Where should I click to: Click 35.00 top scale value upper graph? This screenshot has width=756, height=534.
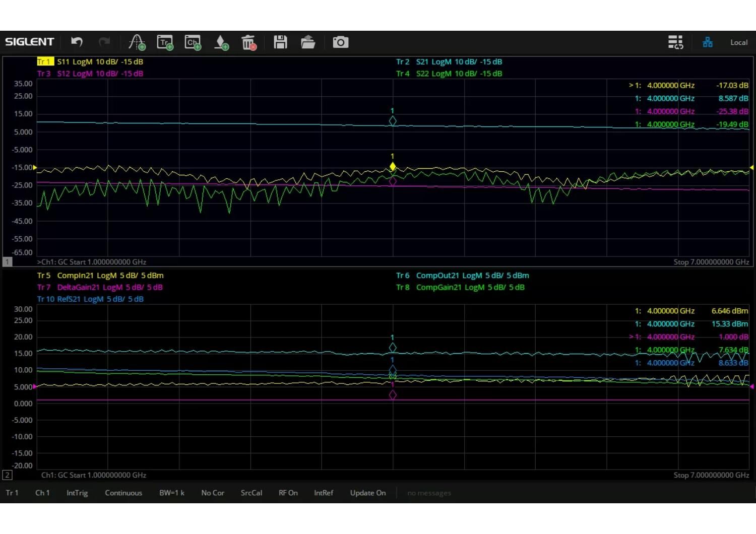[23, 84]
